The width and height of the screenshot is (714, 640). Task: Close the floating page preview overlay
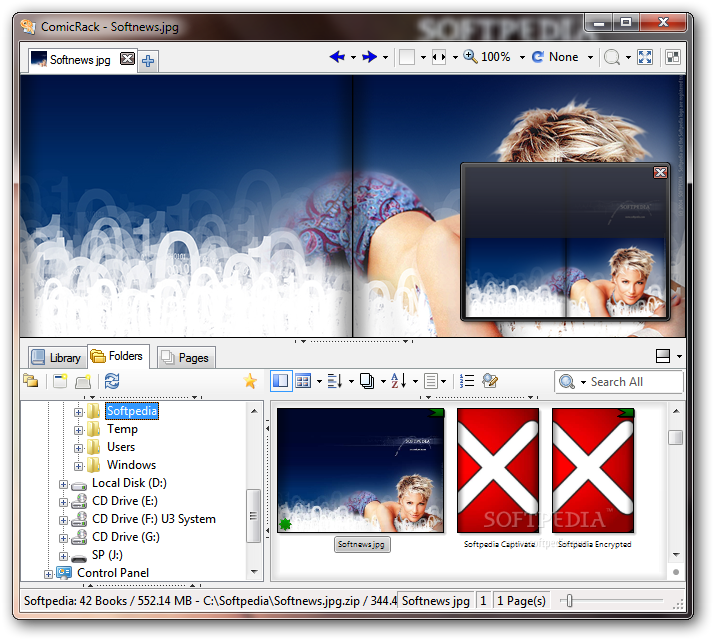[x=660, y=172]
